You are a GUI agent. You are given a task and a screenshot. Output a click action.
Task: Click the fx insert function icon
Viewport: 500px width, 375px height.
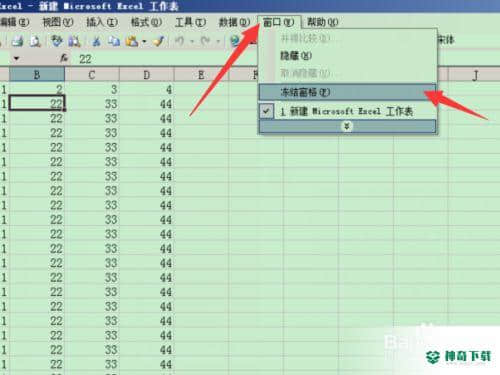coord(64,59)
